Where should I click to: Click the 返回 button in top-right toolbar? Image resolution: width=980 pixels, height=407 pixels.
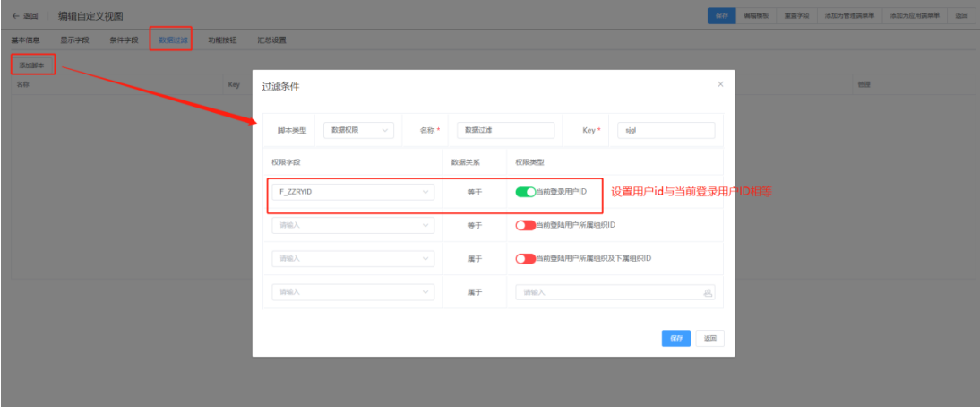pyautogui.click(x=961, y=16)
